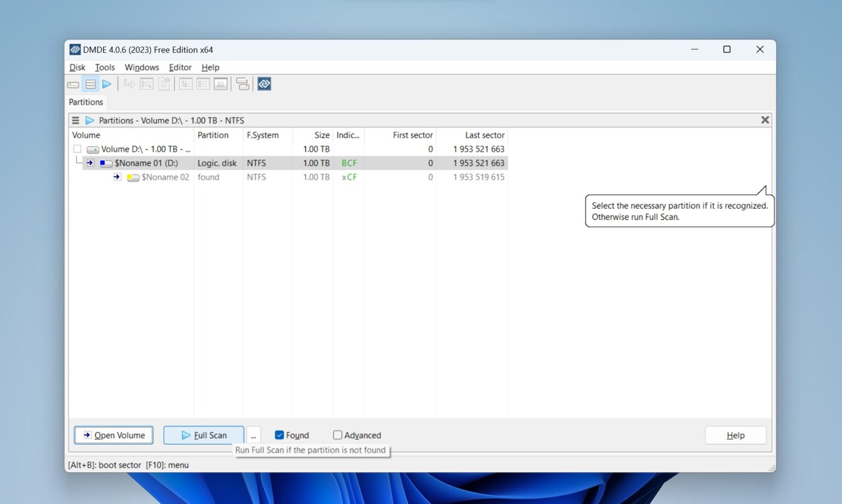
Task: Expand the $Noname 01 partition row arrow
Action: pyautogui.click(x=89, y=163)
